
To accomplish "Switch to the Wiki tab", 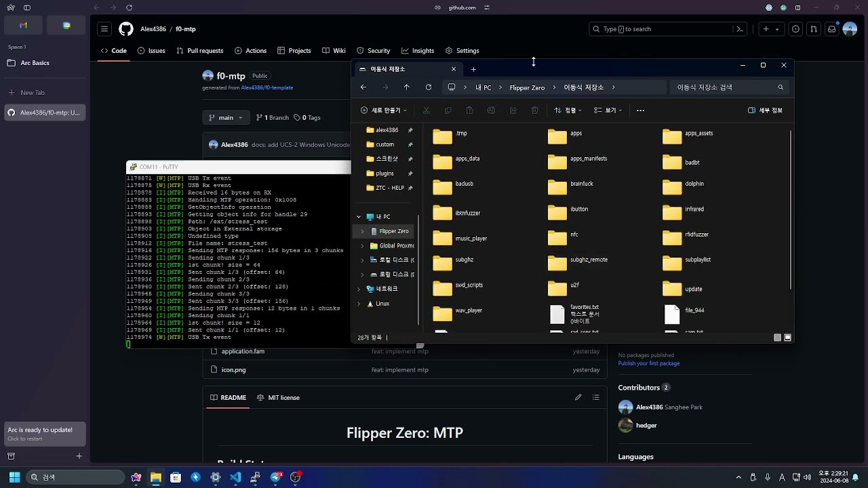I will point(334,51).
